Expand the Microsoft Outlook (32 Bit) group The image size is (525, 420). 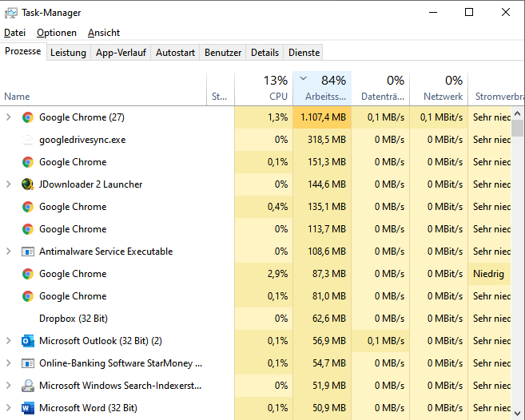(x=9, y=341)
